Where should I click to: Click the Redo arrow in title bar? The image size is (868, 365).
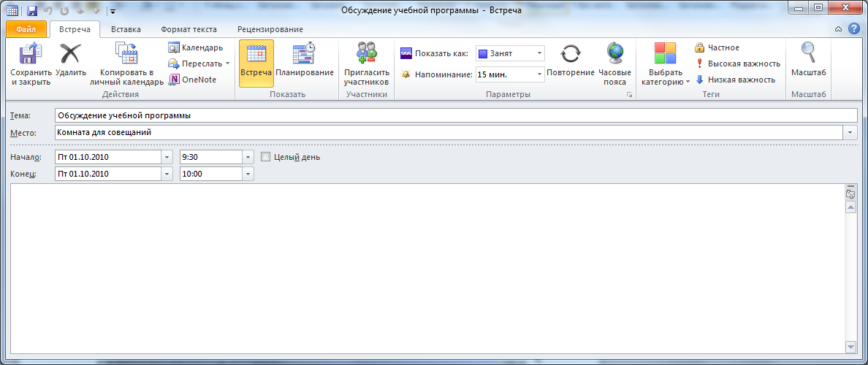64,10
